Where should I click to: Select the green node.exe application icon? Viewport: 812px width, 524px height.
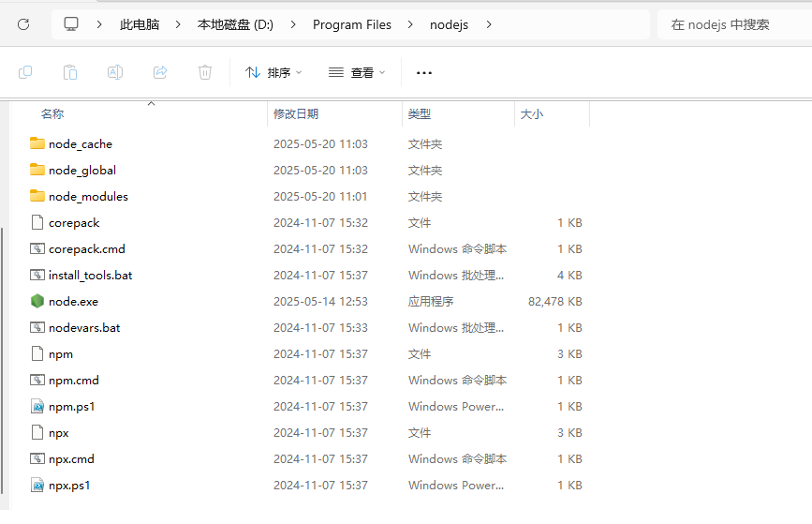point(37,301)
